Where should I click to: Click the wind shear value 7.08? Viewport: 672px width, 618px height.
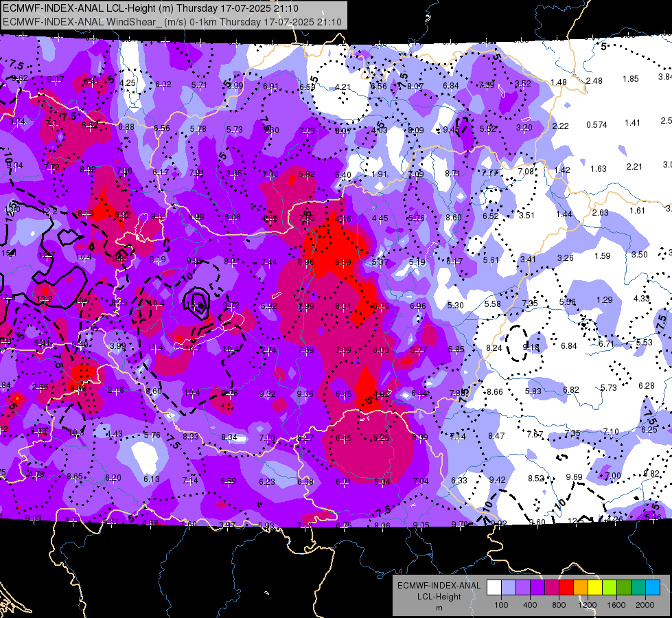click(526, 172)
